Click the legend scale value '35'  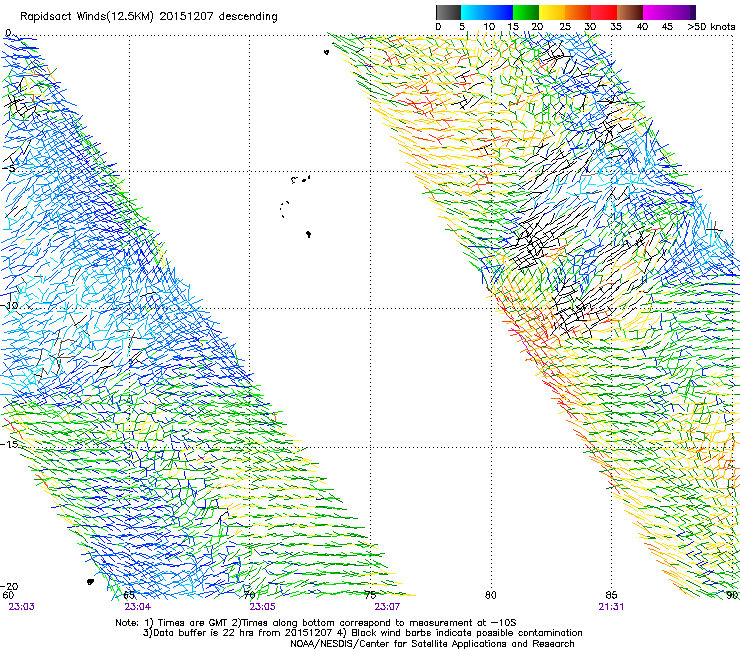616,27
